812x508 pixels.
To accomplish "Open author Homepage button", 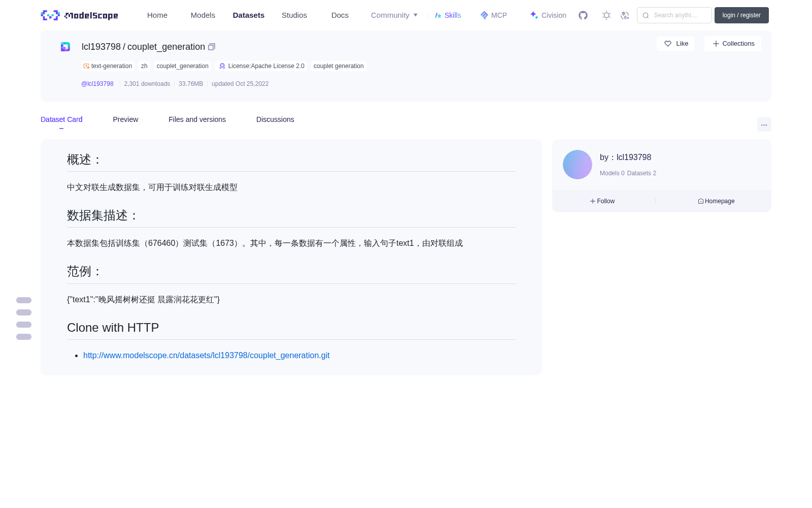I will 716,201.
